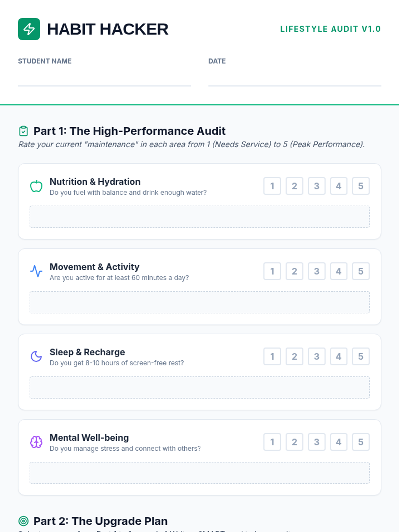399x532 pixels.
Task: Rate Nutrition & Hydration as 5
Action: (x=361, y=186)
